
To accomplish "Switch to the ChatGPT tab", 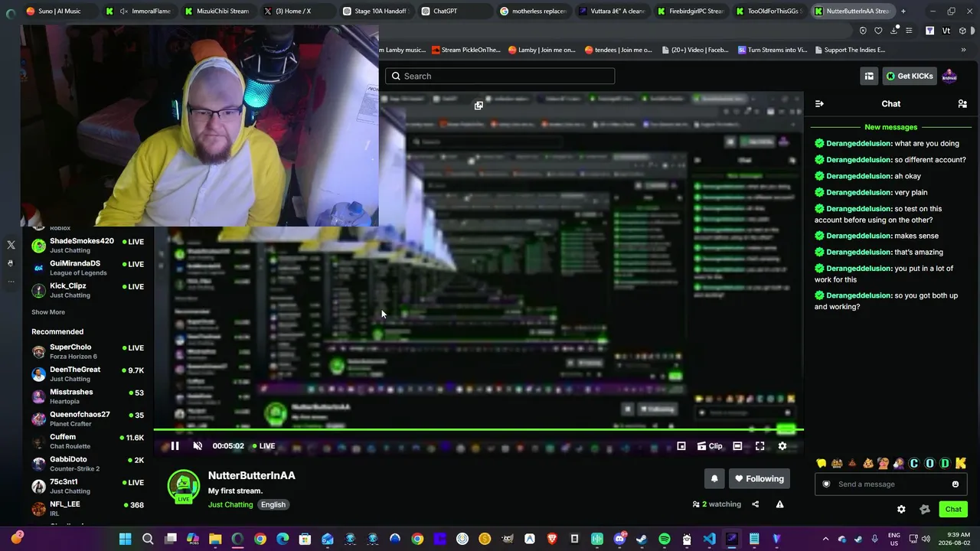I will click(x=454, y=11).
